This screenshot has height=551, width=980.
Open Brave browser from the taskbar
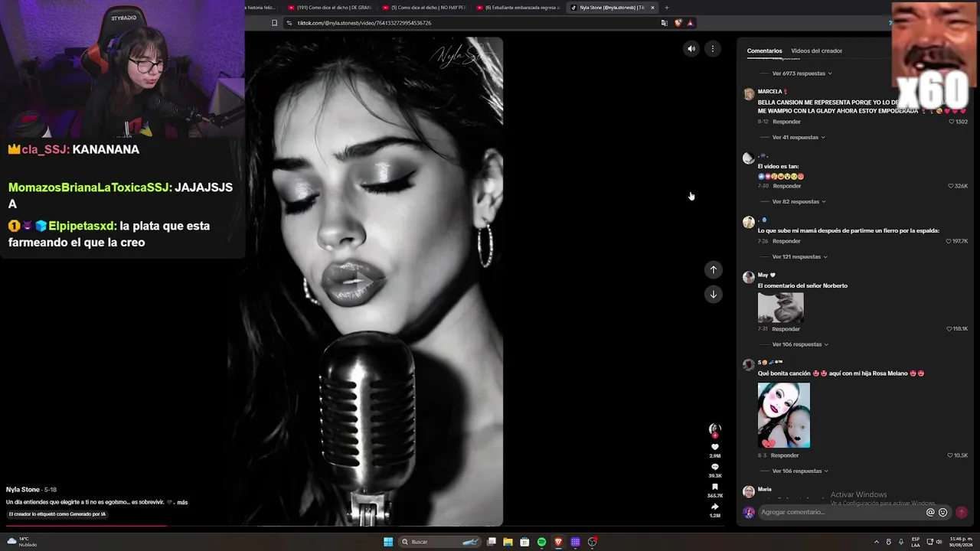(x=558, y=542)
